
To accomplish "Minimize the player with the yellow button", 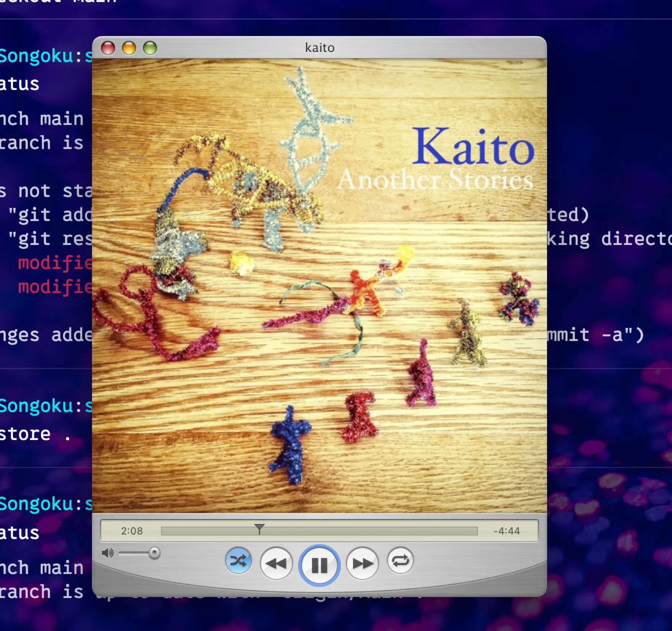I will click(129, 48).
